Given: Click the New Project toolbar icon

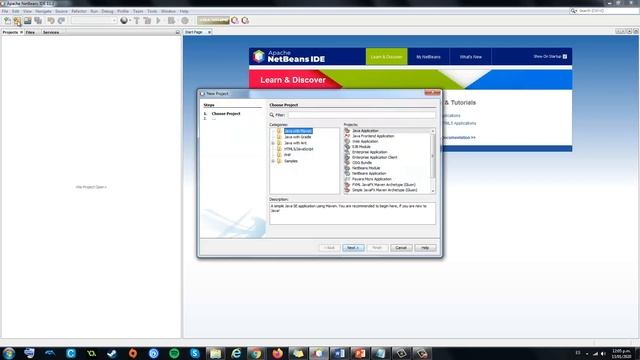Looking at the screenshot, I should click(17, 20).
